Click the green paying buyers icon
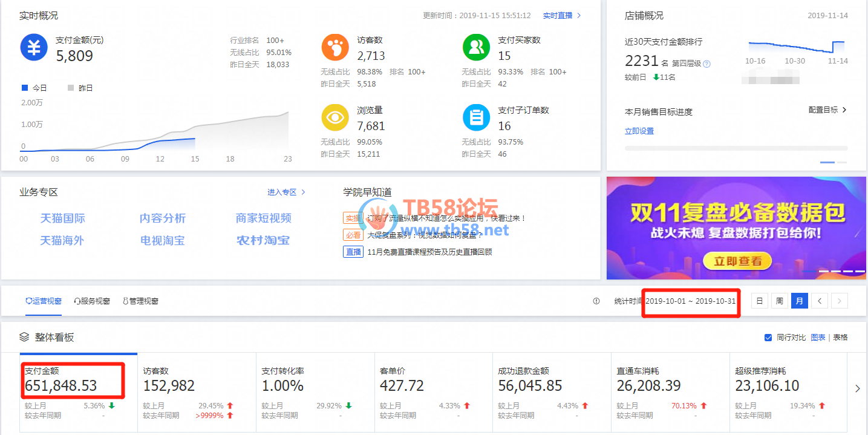 [476, 47]
